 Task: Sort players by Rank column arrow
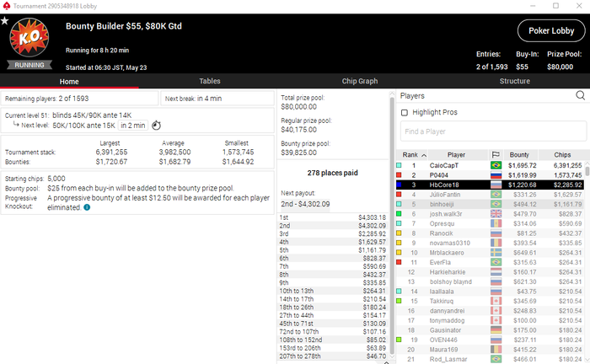424,155
